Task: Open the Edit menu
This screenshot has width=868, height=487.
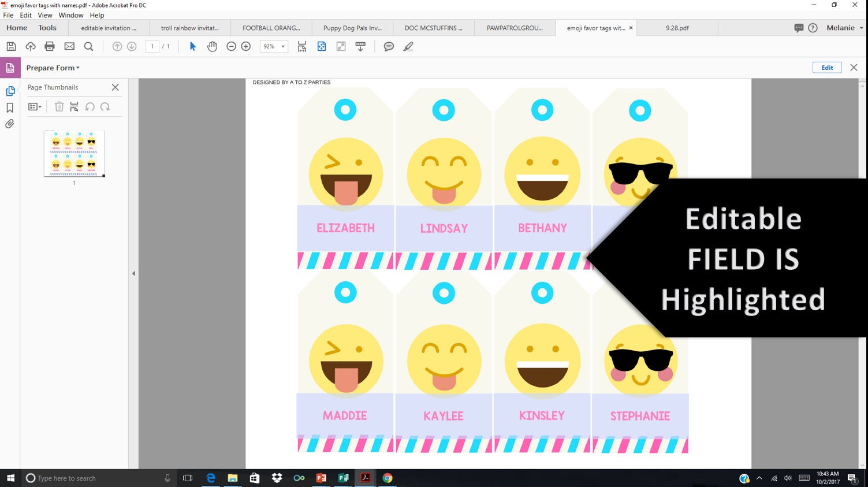Action: (x=25, y=15)
